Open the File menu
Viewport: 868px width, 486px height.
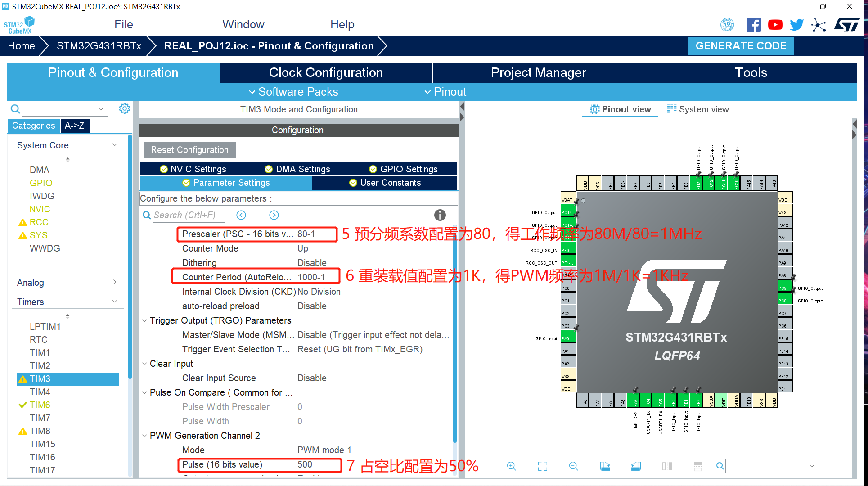124,24
